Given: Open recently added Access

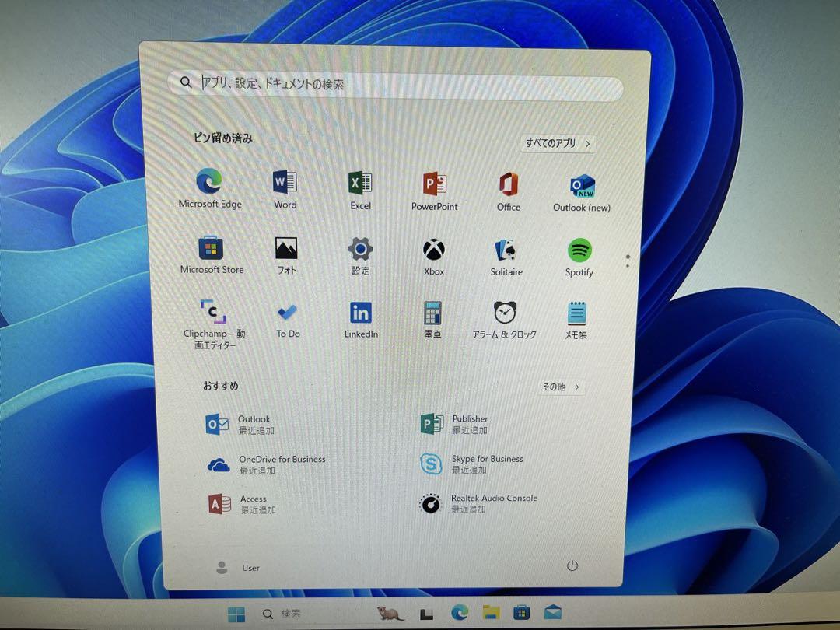Looking at the screenshot, I should tap(242, 504).
